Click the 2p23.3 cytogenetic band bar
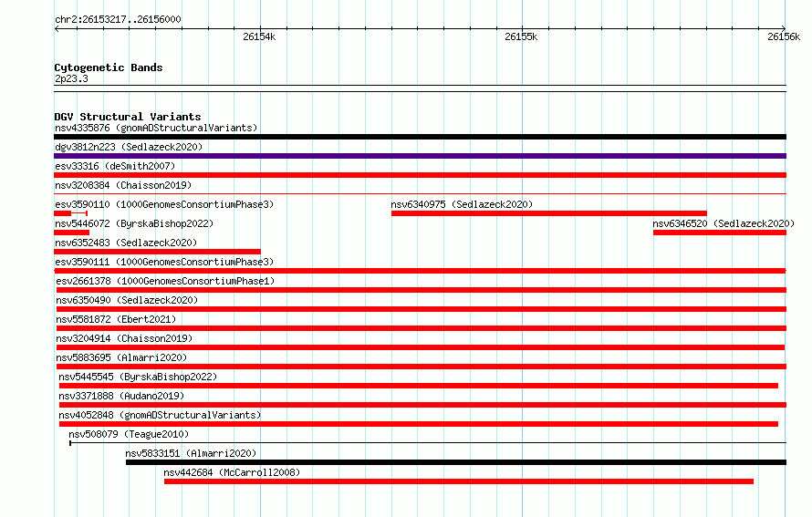Screen dimensions: 812x517 pyautogui.click(x=420, y=88)
